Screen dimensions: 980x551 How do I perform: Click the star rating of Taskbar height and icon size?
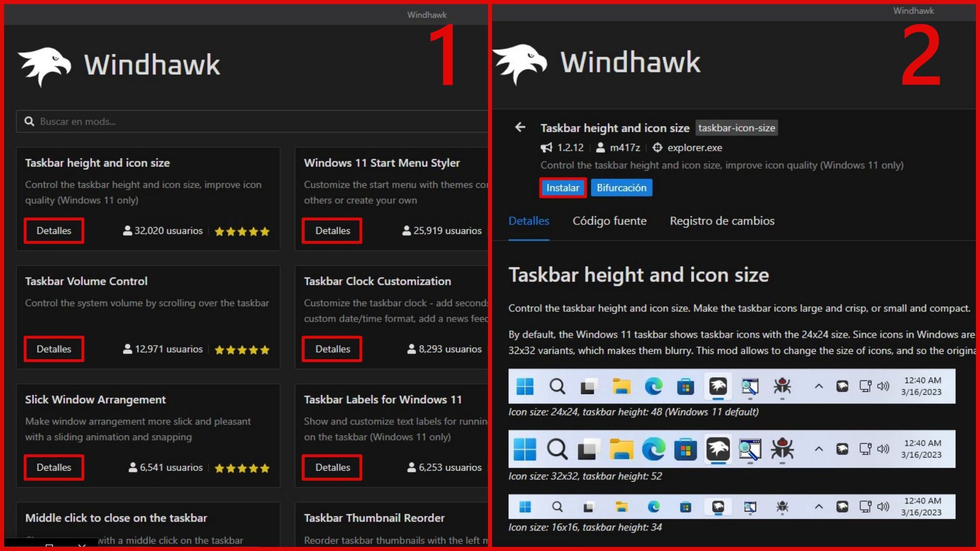point(242,231)
